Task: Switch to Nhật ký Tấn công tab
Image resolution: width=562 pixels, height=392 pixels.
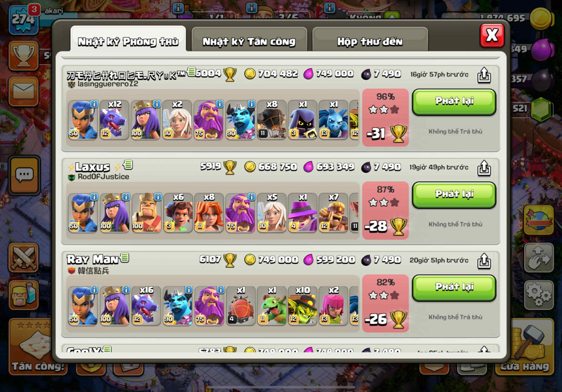Action: tap(249, 41)
